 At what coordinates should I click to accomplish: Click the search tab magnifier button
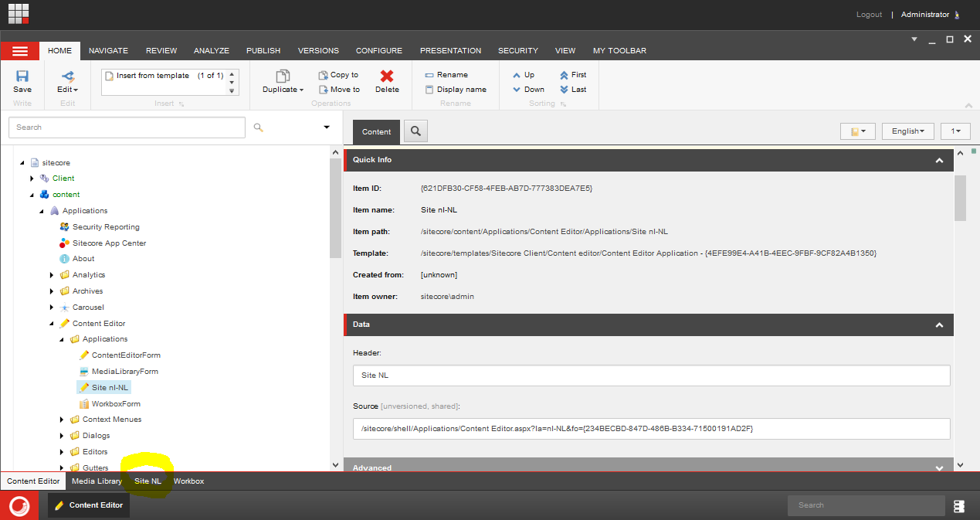click(x=415, y=131)
